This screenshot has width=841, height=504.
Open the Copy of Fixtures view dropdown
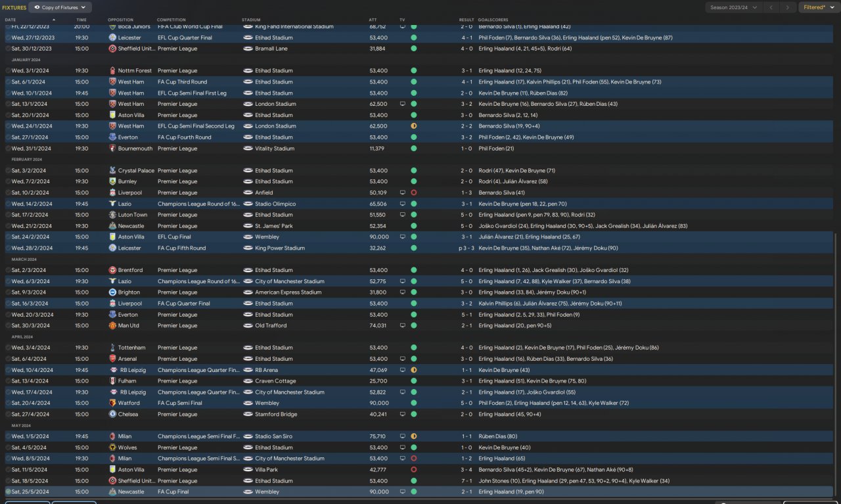click(60, 7)
